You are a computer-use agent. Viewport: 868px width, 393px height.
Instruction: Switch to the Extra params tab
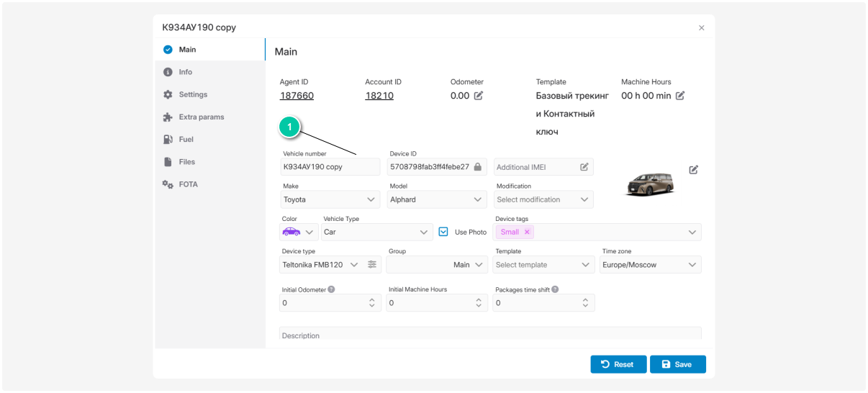[x=201, y=117]
